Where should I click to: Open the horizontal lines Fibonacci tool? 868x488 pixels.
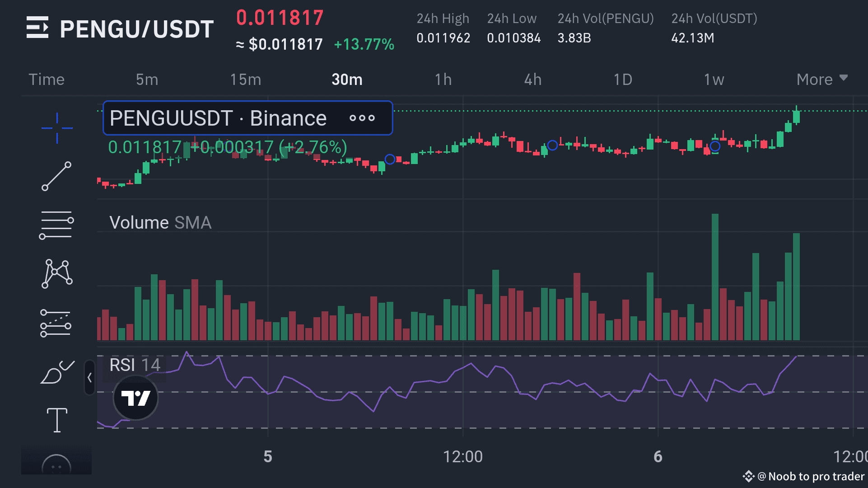coord(57,225)
